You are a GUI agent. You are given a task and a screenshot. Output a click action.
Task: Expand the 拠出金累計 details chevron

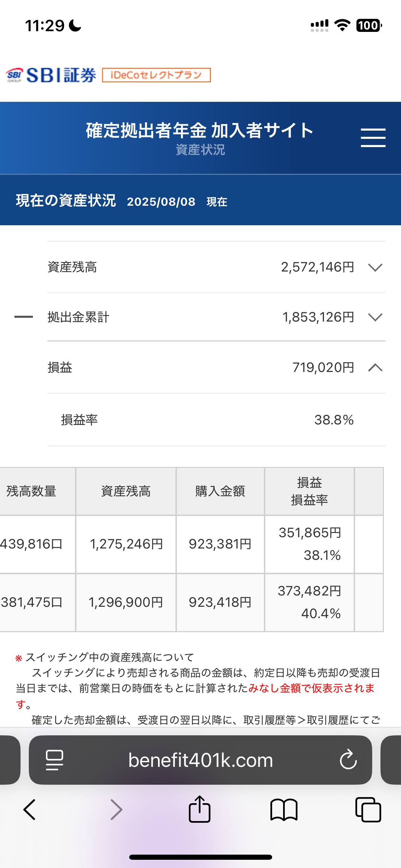[x=375, y=317]
